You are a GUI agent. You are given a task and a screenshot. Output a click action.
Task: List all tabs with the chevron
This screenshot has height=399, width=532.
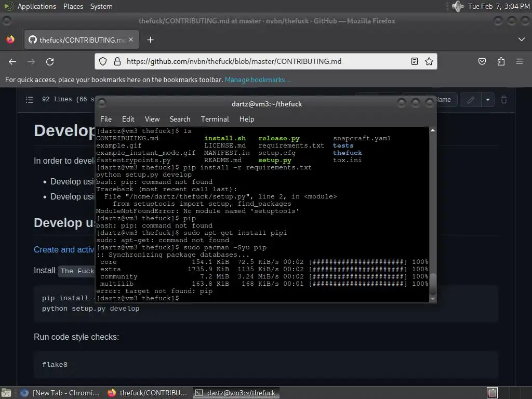point(522,39)
